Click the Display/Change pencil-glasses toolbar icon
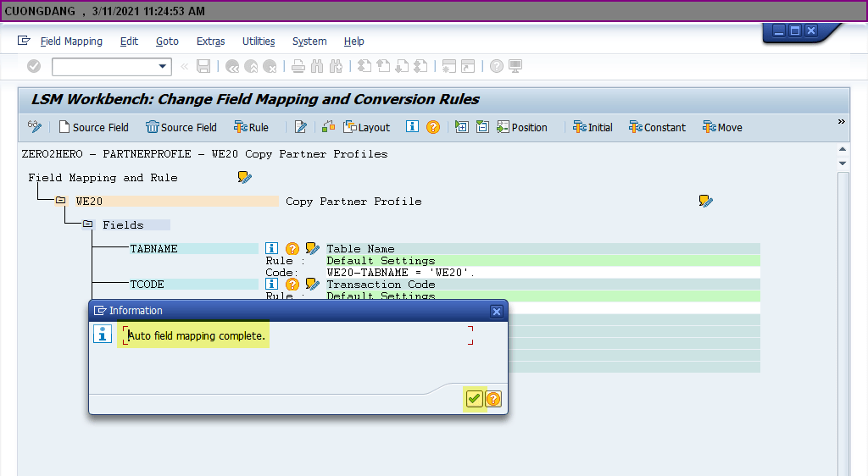Image resolution: width=868 pixels, height=476 pixels. 35,127
